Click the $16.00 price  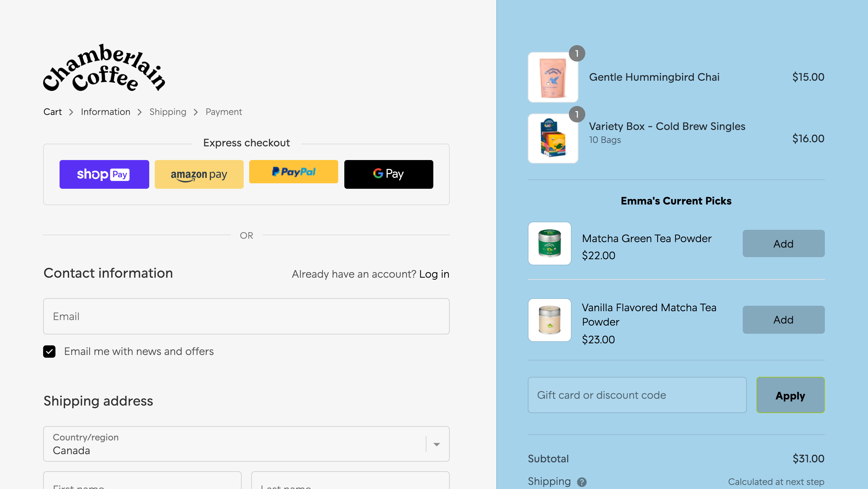pos(808,138)
